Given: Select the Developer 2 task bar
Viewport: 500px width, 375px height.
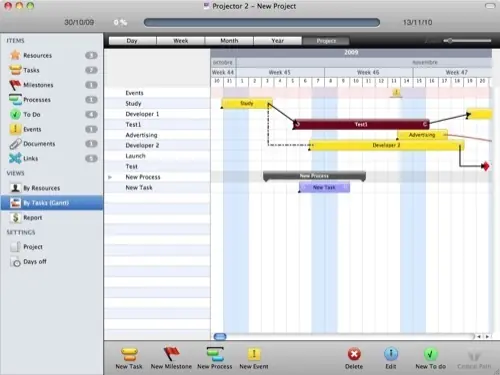Looking at the screenshot, I should pos(387,145).
